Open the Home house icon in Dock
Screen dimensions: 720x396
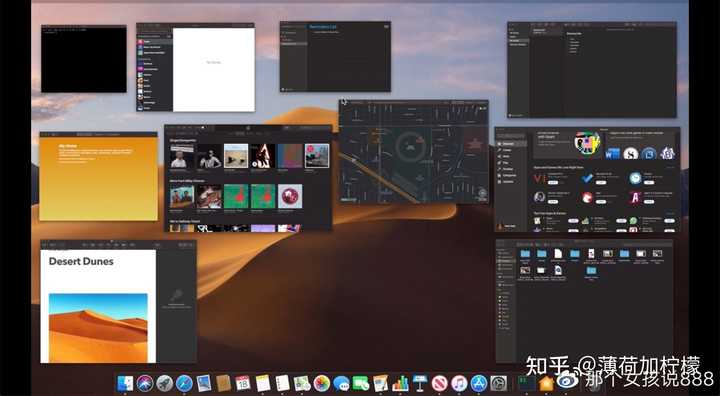[x=546, y=383]
